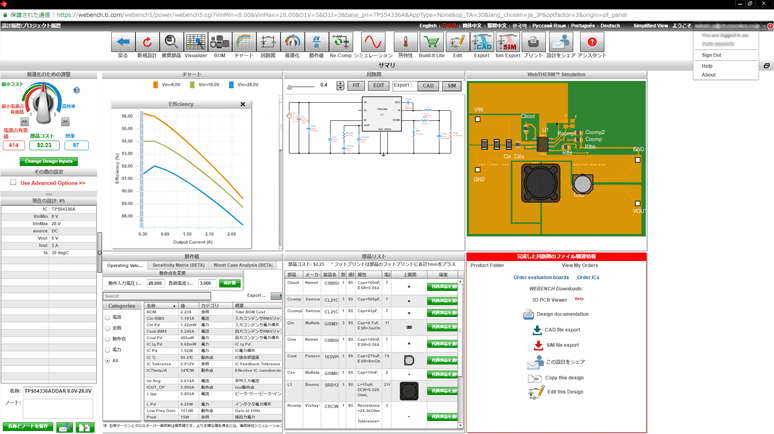This screenshot has height=434, width=774.
Task: Click the share design envelope toolbar icon
Action: 561,42
